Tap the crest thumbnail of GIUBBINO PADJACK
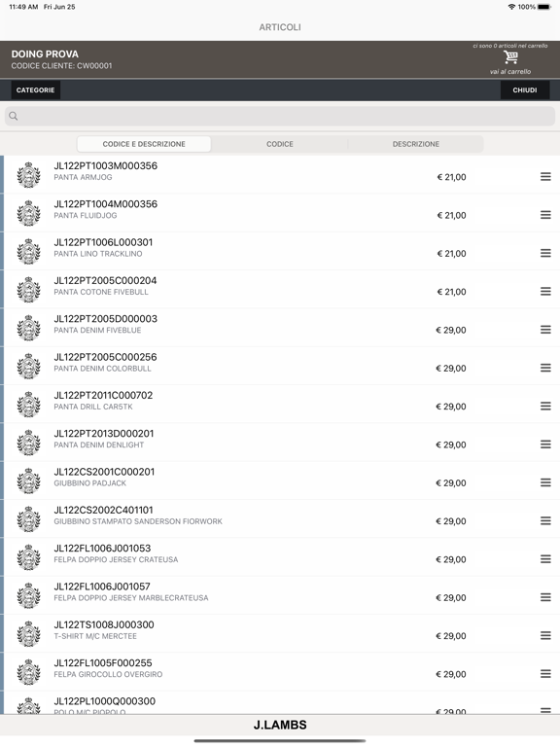The height and width of the screenshot is (747, 560). 28,480
